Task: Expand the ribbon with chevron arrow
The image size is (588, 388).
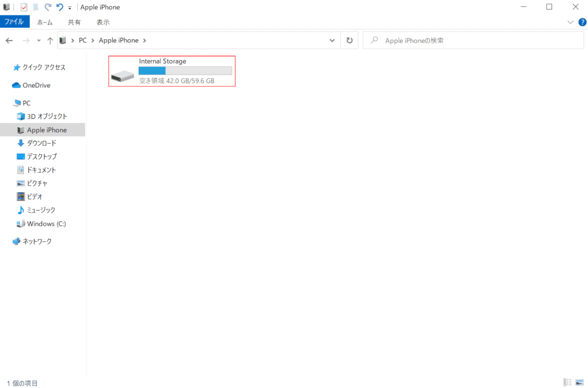Action: point(570,22)
